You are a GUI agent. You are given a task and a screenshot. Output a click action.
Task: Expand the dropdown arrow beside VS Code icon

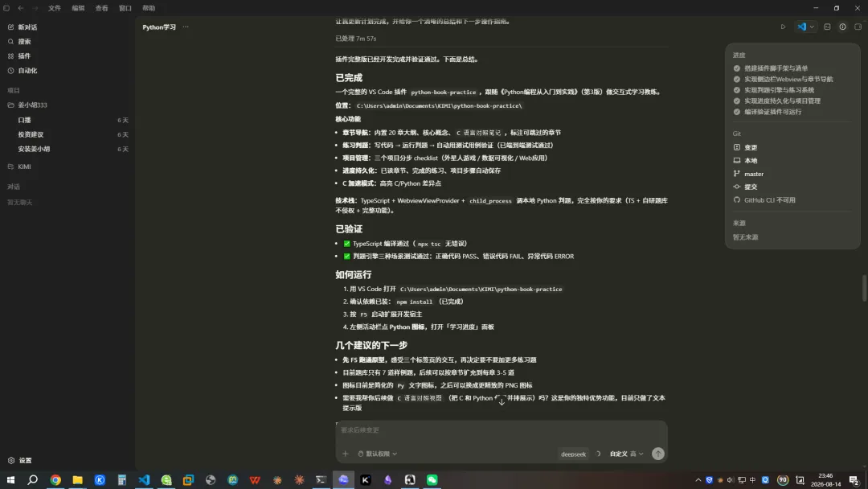click(812, 27)
